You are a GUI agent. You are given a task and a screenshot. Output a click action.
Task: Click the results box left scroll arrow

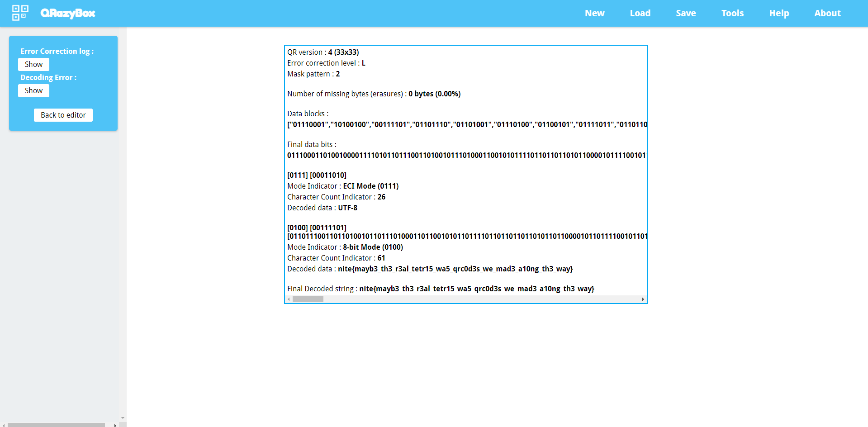(289, 299)
